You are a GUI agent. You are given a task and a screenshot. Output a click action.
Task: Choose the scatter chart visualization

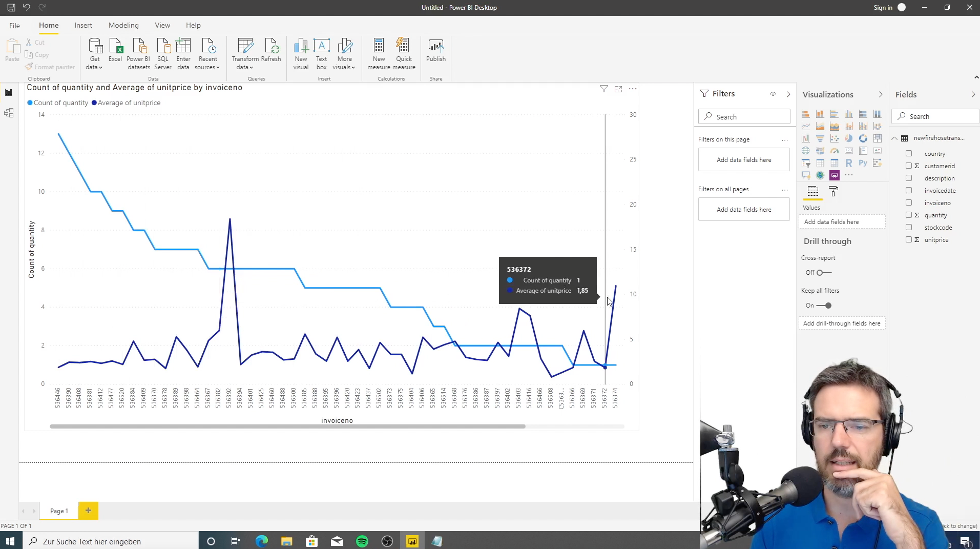pyautogui.click(x=835, y=138)
